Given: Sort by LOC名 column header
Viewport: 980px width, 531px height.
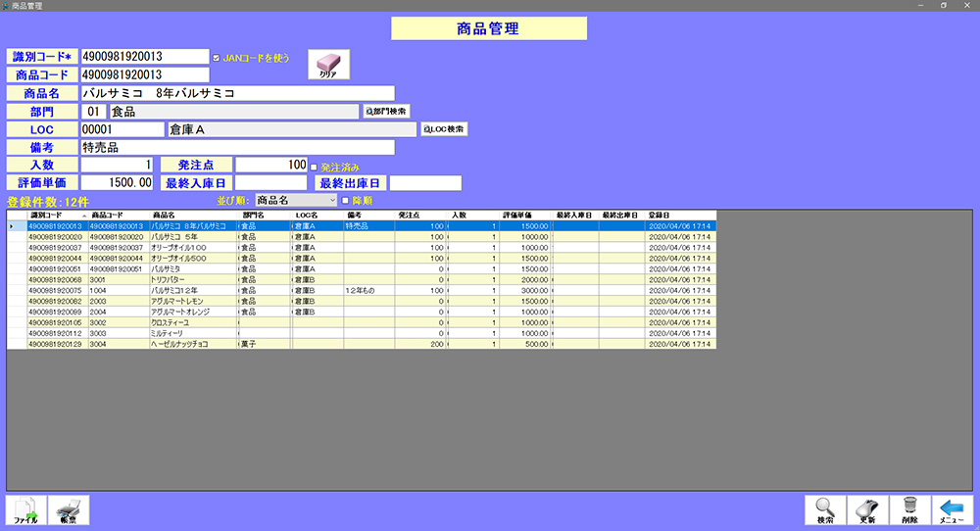Looking at the screenshot, I should tap(318, 215).
